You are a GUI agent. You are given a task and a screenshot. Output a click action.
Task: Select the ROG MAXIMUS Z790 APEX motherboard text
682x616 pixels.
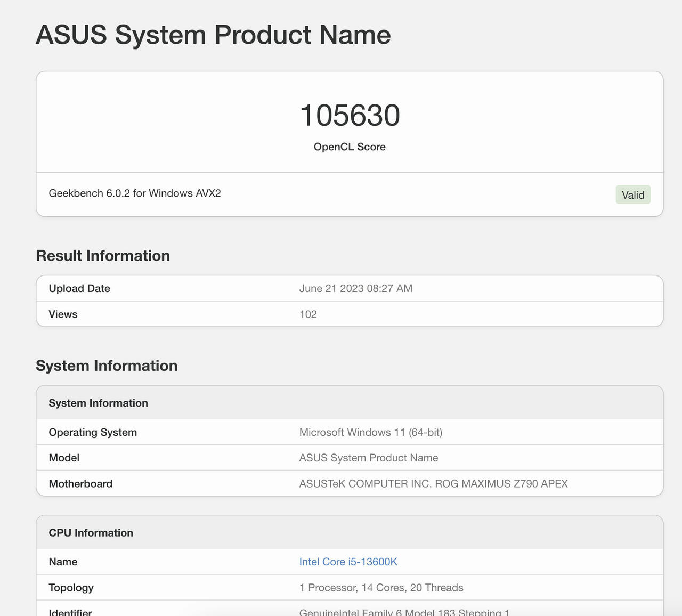tap(501, 484)
